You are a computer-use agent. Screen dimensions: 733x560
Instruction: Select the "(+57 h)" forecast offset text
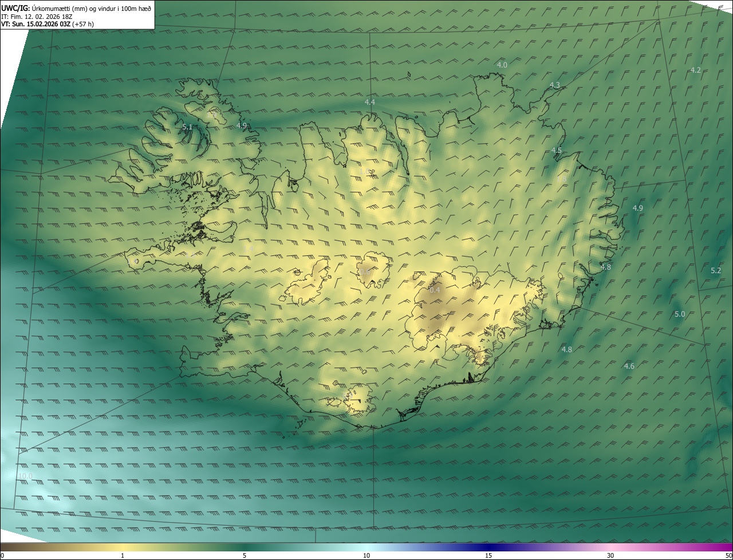[x=84, y=25]
